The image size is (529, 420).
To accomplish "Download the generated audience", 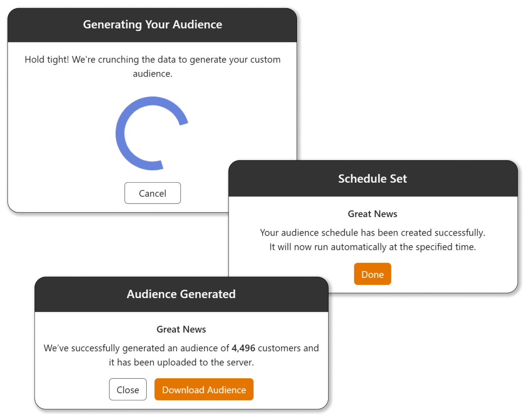I will (204, 390).
